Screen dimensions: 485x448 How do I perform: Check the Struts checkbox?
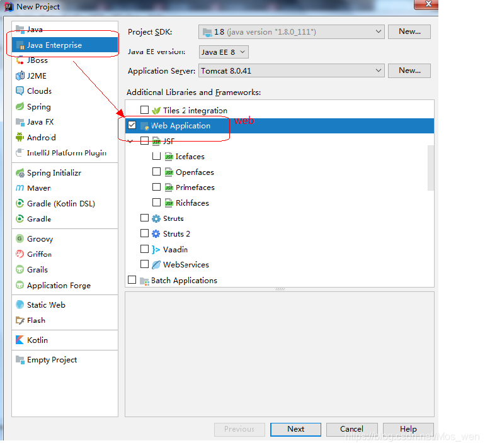(144, 218)
